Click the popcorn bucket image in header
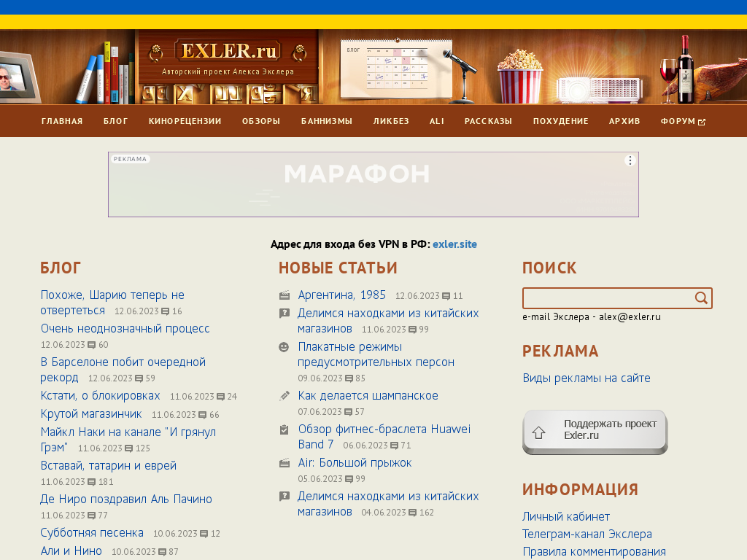Screen dimensions: 747x560 point(519,76)
